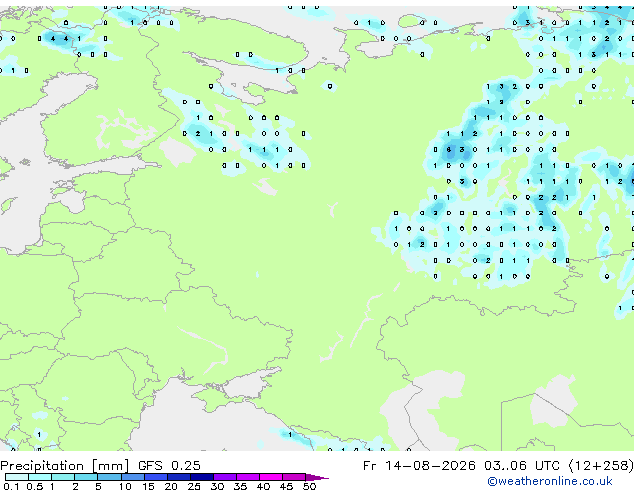Select the 30–35 mm purple legend box
Image resolution: width=634 pixels, height=490 pixels.
[225, 477]
